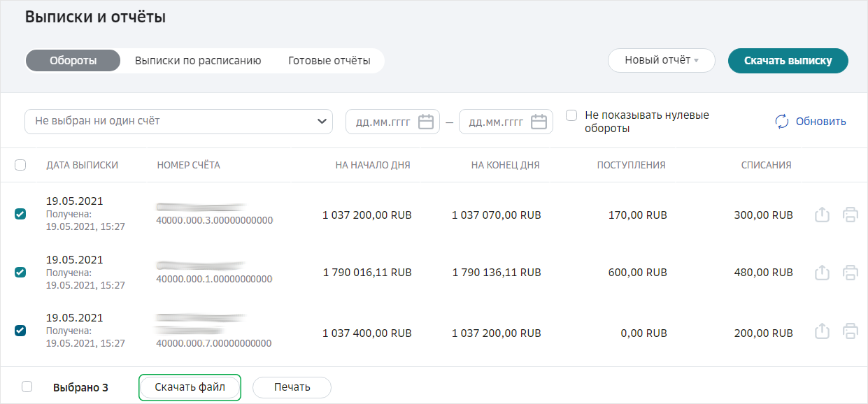
Task: Click incoming amount '170,00 RUB'
Action: (x=638, y=215)
